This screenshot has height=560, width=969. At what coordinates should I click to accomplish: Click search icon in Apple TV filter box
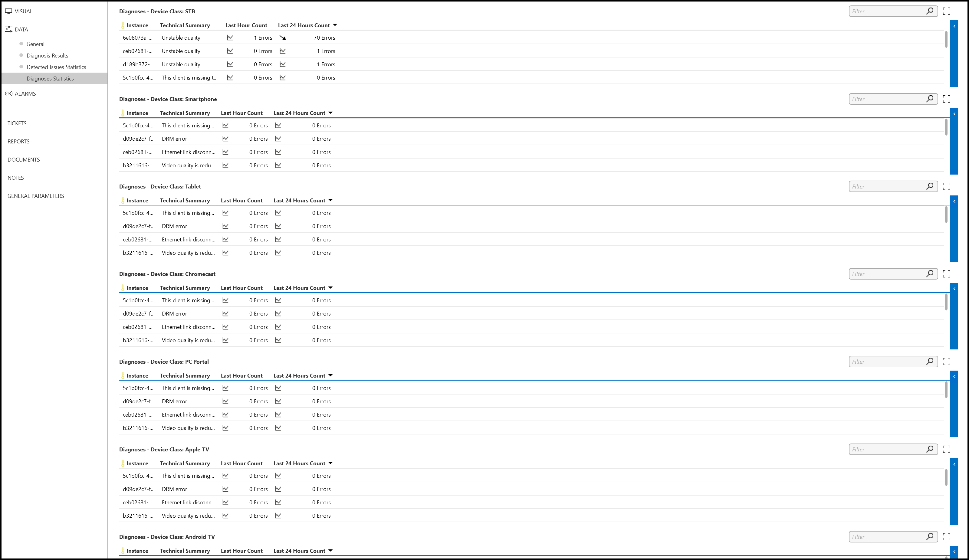pos(930,449)
